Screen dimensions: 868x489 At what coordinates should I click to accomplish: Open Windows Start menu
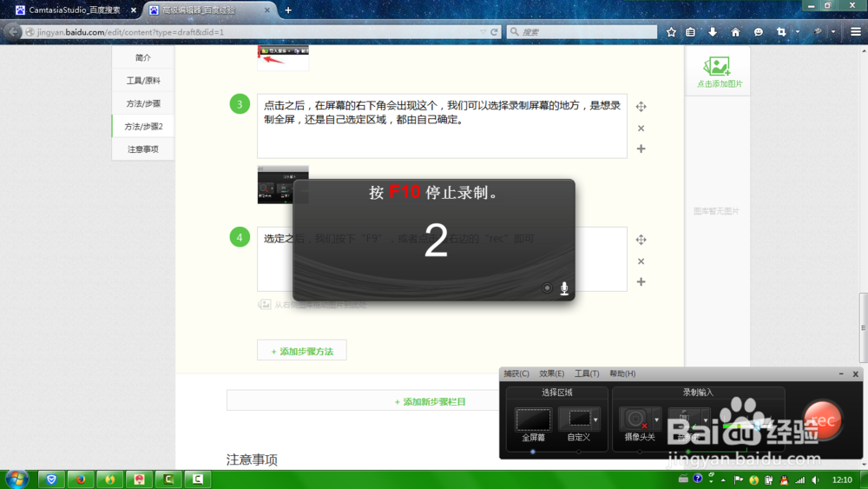16,479
